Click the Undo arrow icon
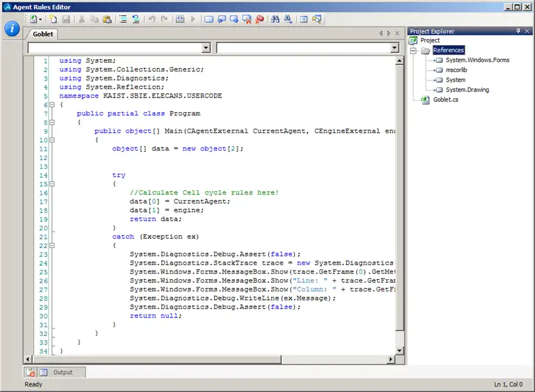This screenshot has height=392, width=535. click(152, 19)
